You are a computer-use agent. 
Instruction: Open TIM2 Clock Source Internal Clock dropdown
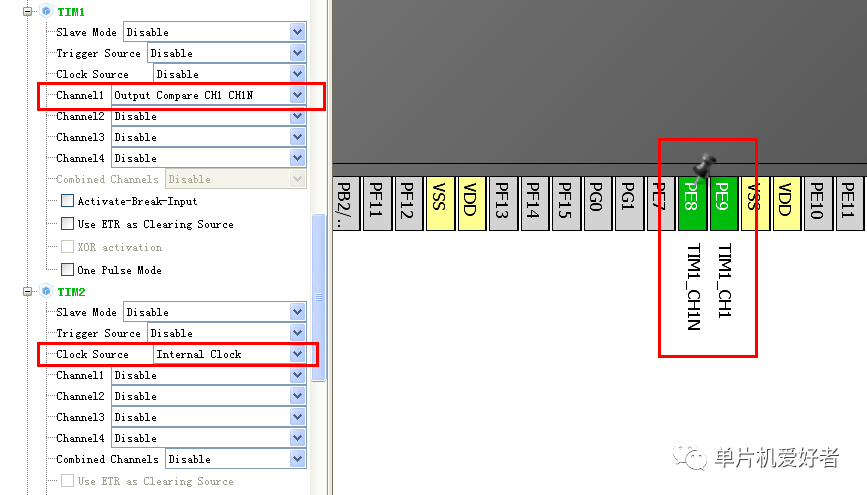click(229, 354)
